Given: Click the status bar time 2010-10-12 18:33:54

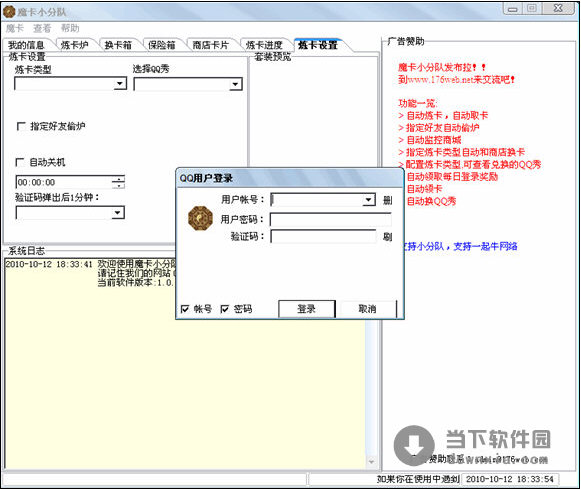Looking at the screenshot, I should pos(510,479).
